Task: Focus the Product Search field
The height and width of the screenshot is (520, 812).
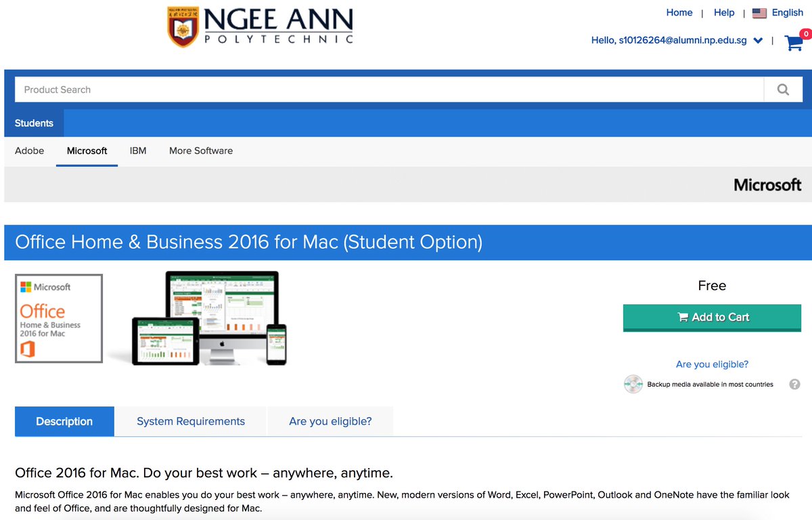Action: point(389,89)
